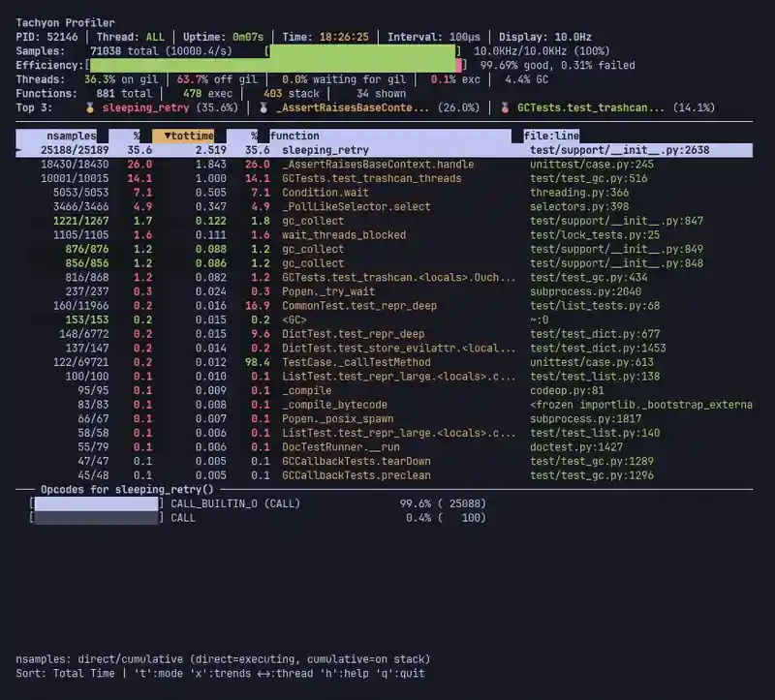Click the arrow marker beside the sleeping_retry row

[x=17, y=150]
